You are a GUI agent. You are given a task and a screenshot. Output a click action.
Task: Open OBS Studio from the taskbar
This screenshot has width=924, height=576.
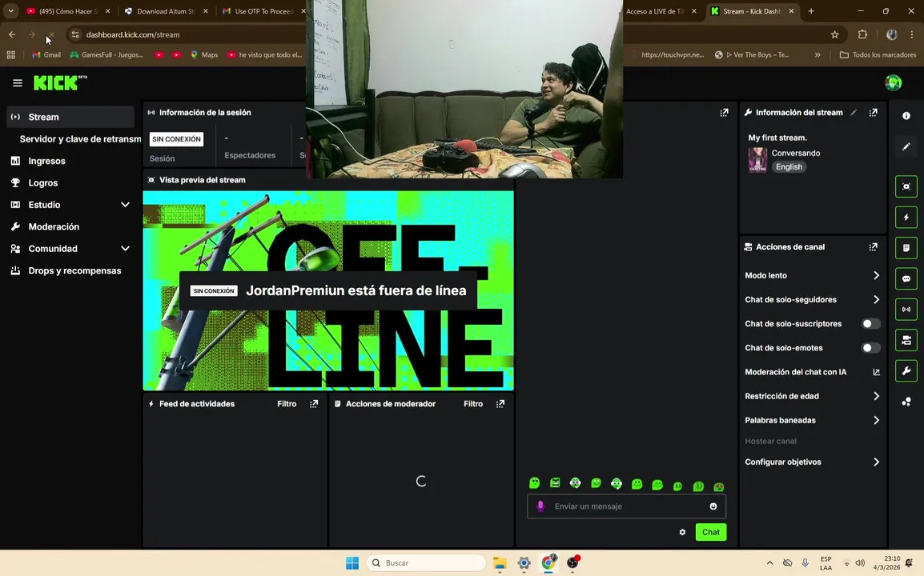(572, 563)
